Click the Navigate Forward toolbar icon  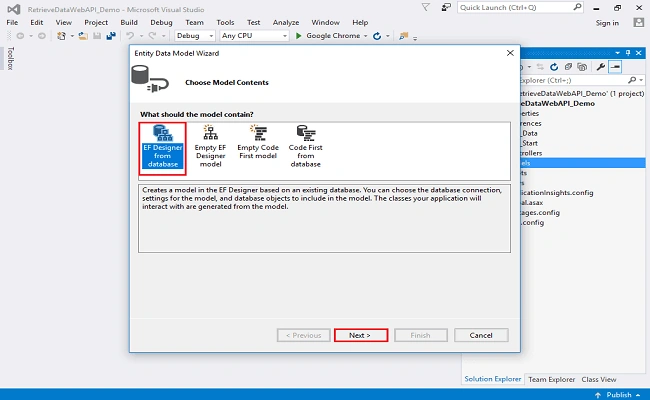point(42,36)
